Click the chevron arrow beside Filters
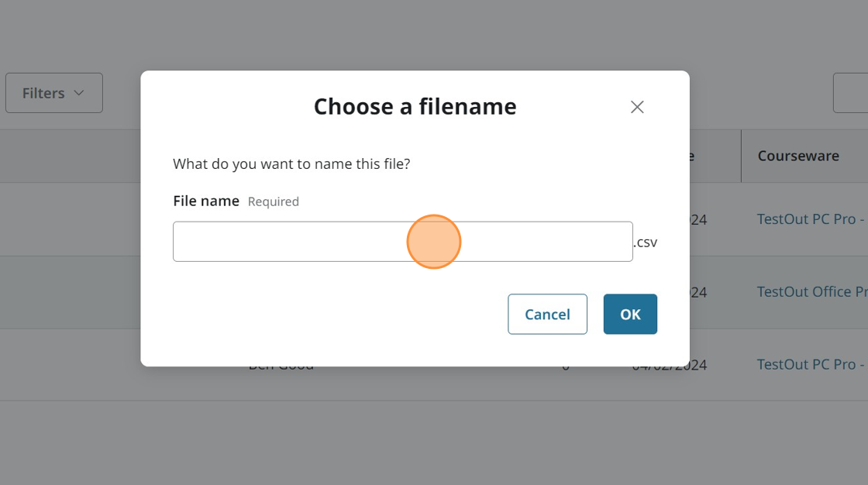This screenshot has height=485, width=868. click(79, 93)
